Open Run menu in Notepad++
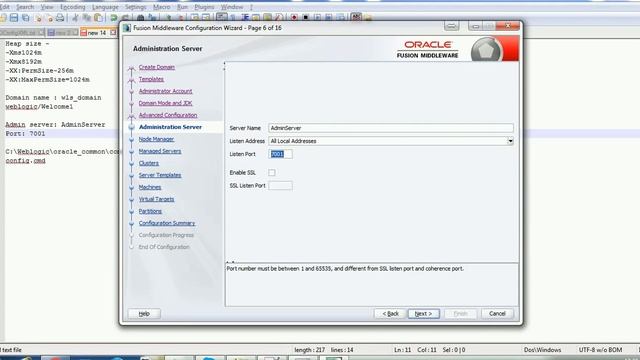 point(182,7)
